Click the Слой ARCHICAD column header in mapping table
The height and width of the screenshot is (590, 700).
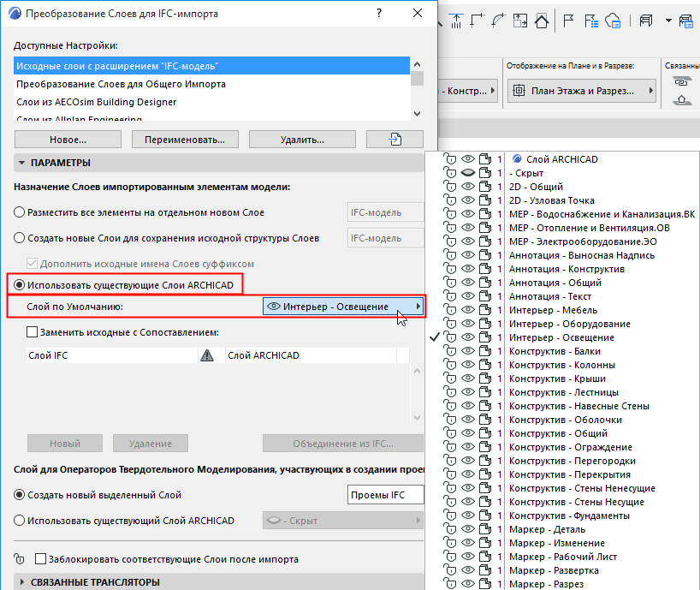(x=311, y=355)
